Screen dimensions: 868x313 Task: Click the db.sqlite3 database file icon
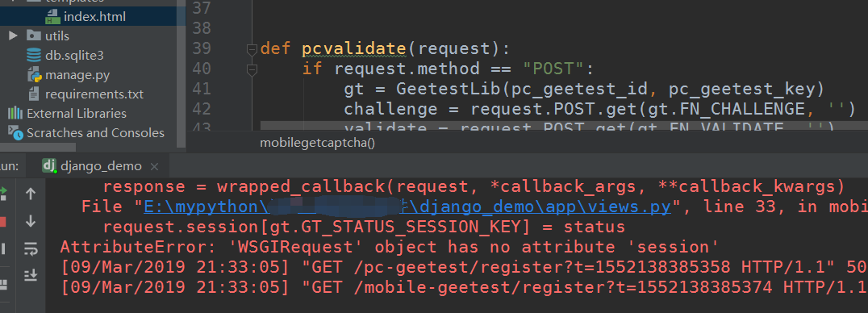[x=34, y=56]
